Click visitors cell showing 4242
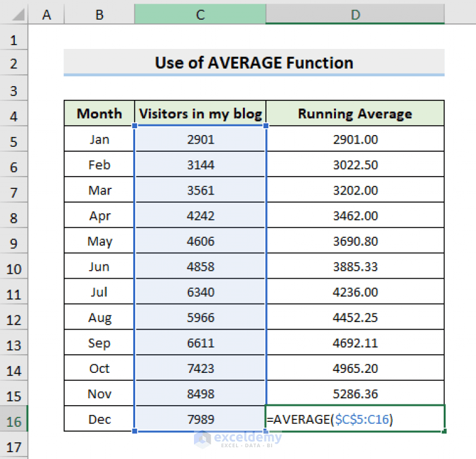Viewport: 476px width, 459px height. point(200,215)
